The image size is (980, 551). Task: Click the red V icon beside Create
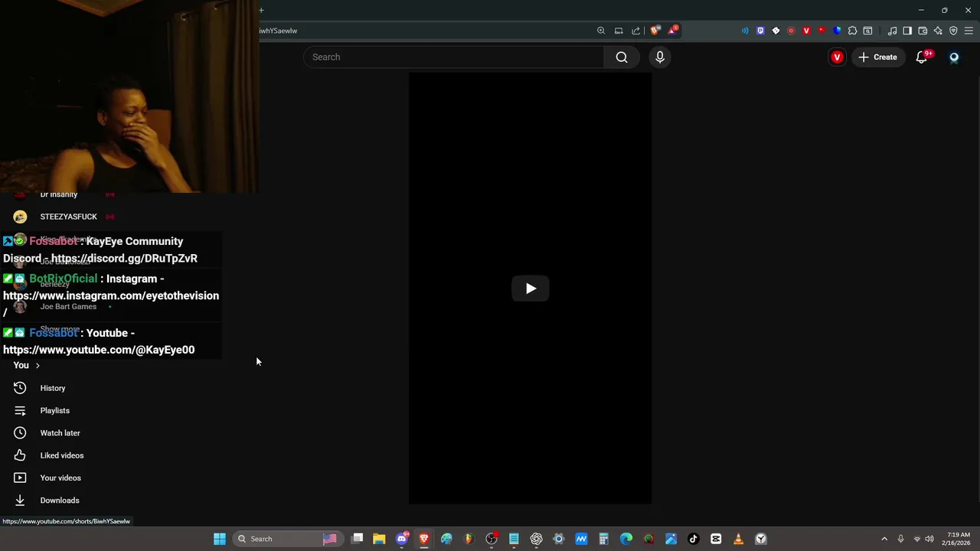tap(837, 57)
